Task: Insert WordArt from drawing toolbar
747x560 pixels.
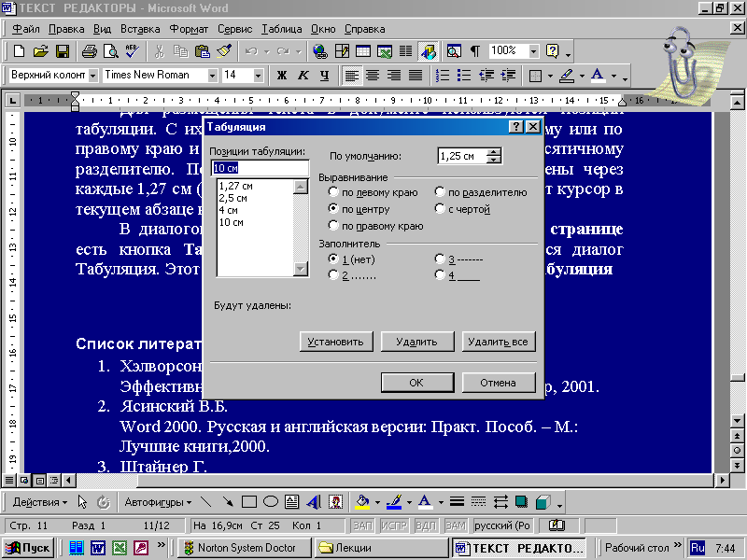Action: pos(314,502)
